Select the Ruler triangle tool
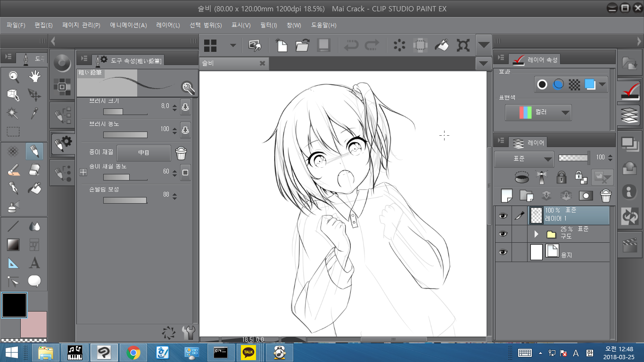The image size is (644, 362). 13,263
